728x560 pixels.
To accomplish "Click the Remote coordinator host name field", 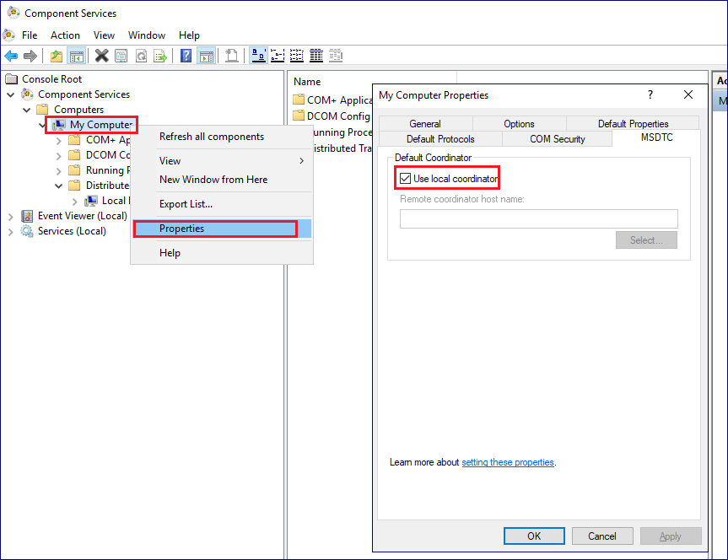I will pos(537,218).
